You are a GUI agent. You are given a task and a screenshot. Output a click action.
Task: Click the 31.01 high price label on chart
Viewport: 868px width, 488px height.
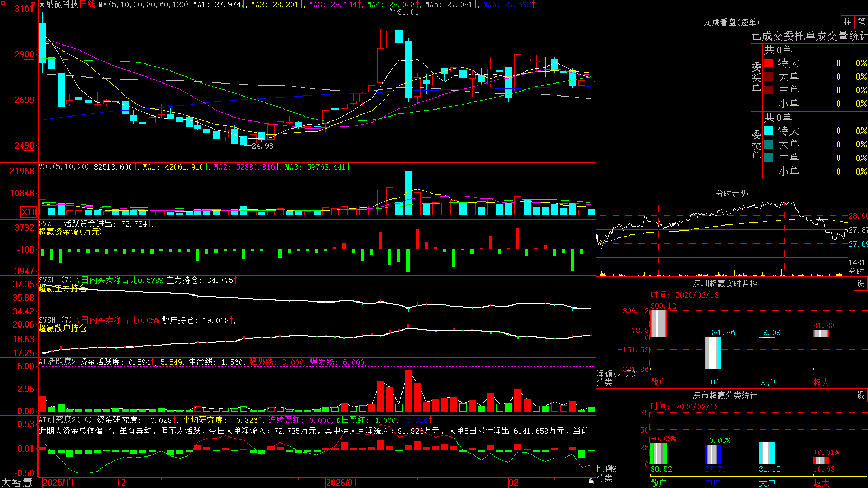coord(408,12)
